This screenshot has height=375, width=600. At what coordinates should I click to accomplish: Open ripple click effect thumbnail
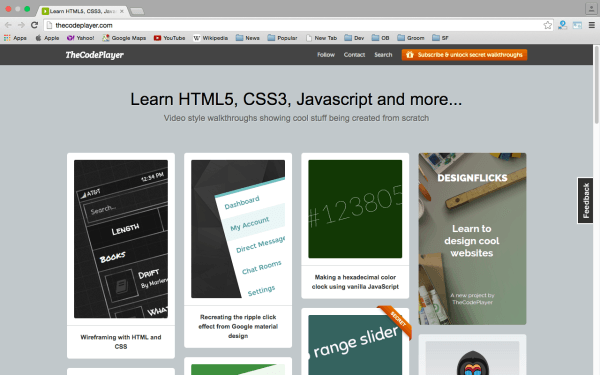coord(238,229)
